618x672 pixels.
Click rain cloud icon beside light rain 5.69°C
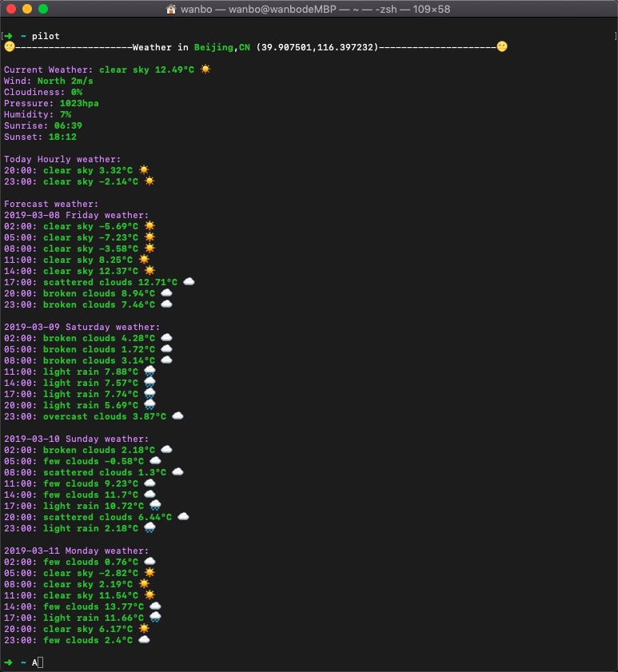150,404
